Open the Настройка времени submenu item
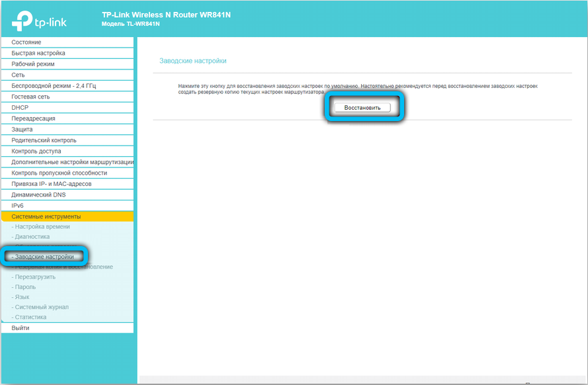The image size is (588, 385). click(x=42, y=227)
